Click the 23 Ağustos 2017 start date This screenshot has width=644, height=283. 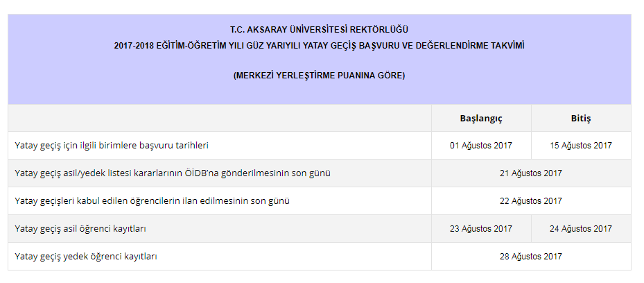pyautogui.click(x=481, y=229)
